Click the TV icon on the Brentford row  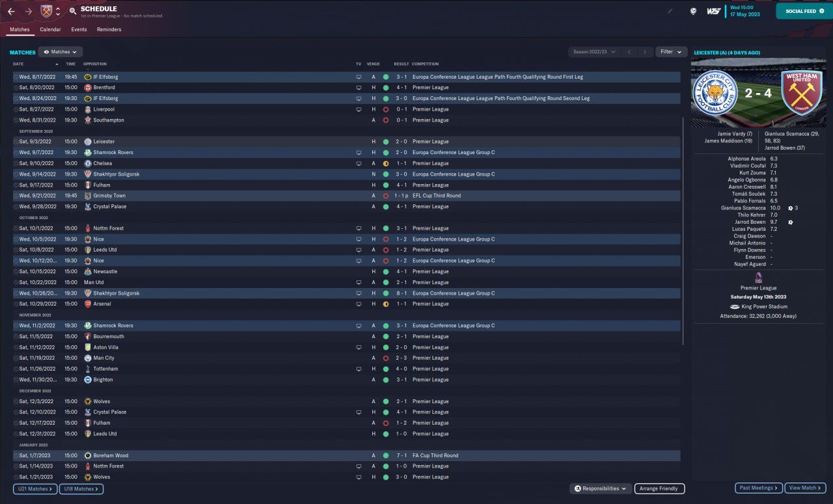358,87
